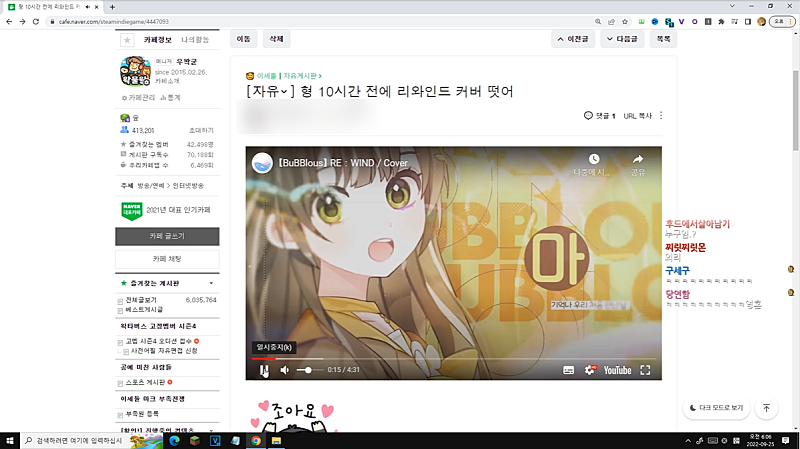Open 카페관리 cafe management

[138, 97]
